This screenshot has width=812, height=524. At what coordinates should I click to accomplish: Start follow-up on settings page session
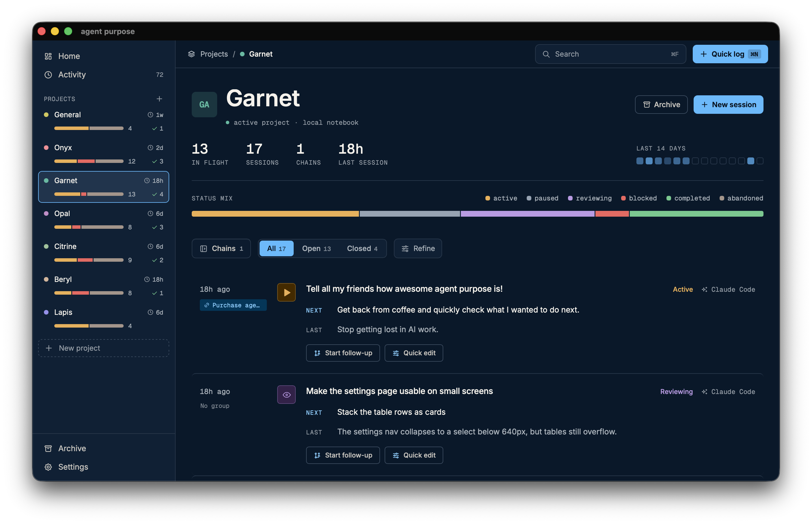(x=343, y=455)
